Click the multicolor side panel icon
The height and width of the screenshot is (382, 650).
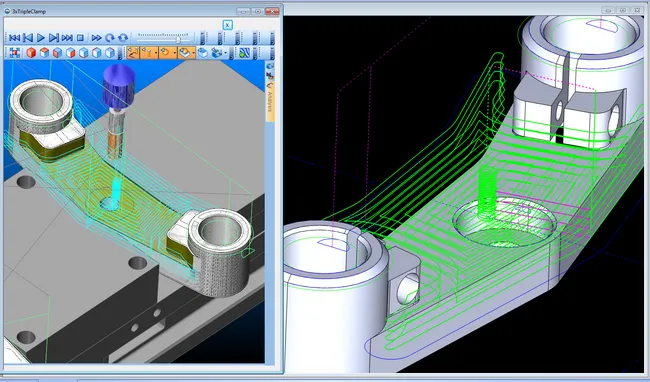coord(270,75)
